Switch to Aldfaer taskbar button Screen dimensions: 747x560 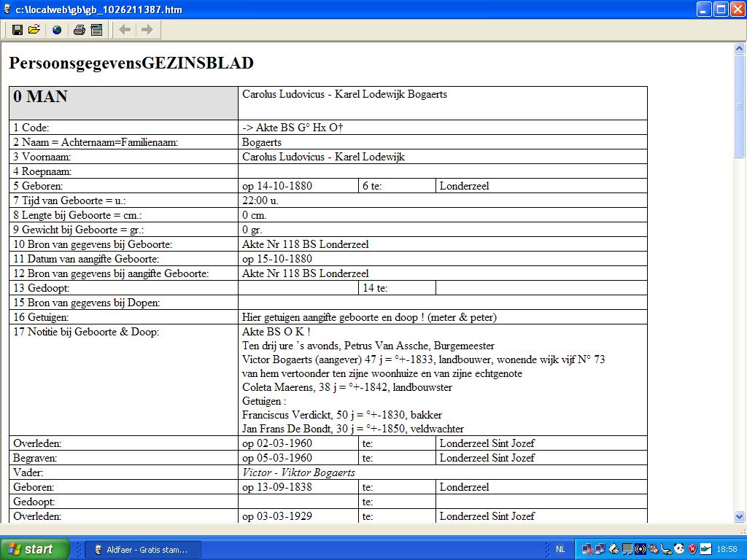point(143,550)
